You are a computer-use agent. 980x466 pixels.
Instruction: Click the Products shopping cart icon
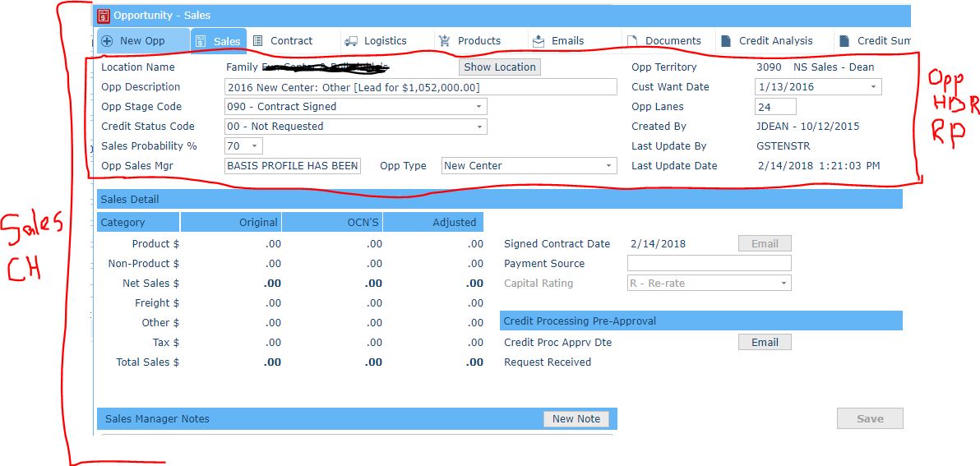click(445, 40)
